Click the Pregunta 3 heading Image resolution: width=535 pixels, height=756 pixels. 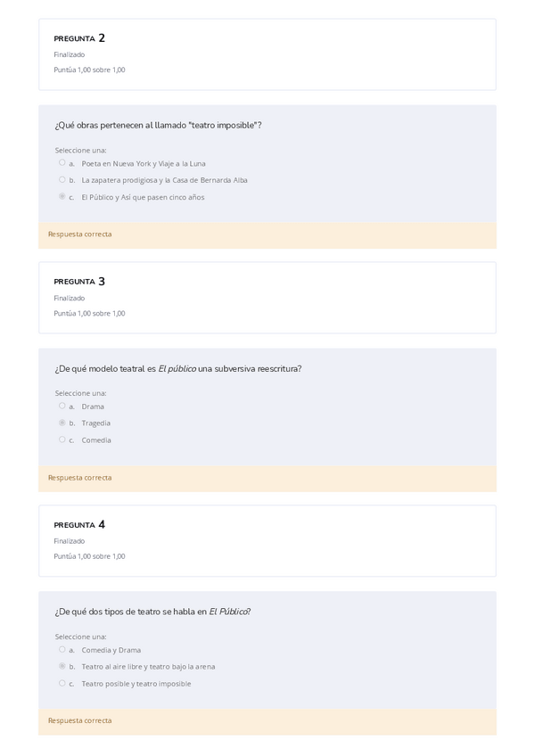coord(79,282)
